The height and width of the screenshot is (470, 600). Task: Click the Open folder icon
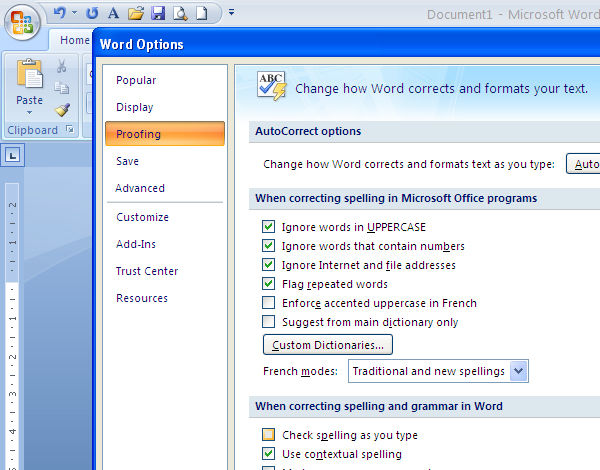[x=135, y=13]
